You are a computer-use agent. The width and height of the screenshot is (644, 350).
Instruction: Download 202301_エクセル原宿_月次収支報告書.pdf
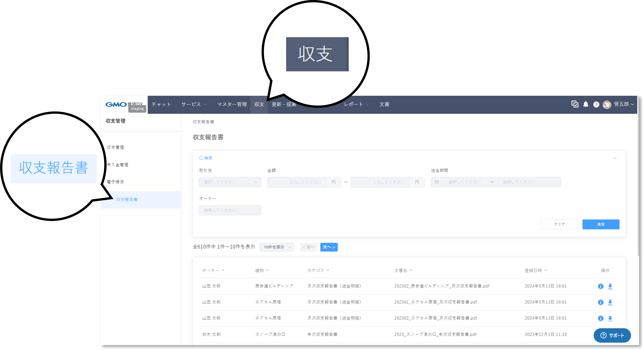[x=610, y=302]
